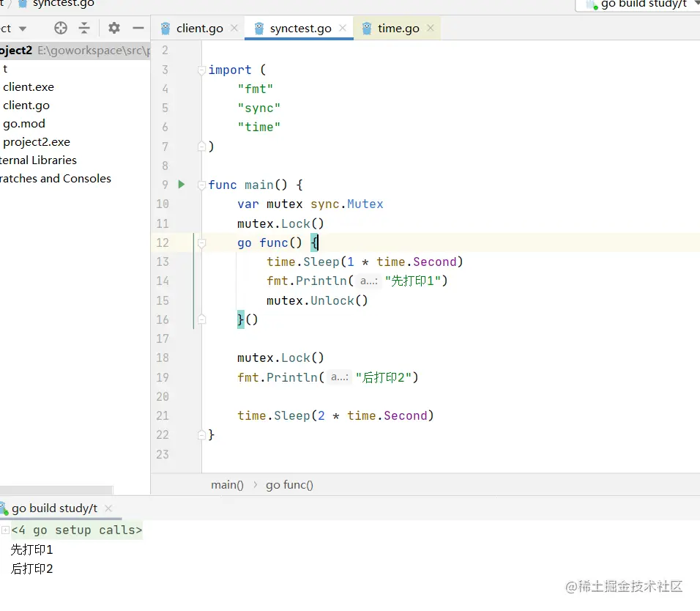Click the collapse all icon in Project panel
Screen dimensions: 700x611
84,29
